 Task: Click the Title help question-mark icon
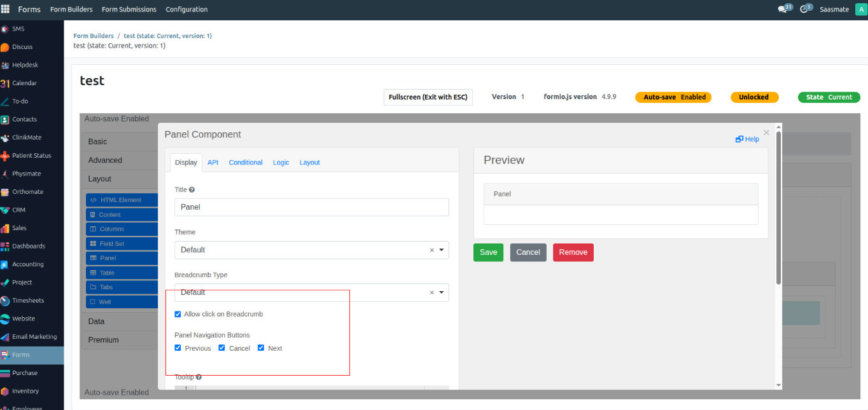(x=192, y=189)
